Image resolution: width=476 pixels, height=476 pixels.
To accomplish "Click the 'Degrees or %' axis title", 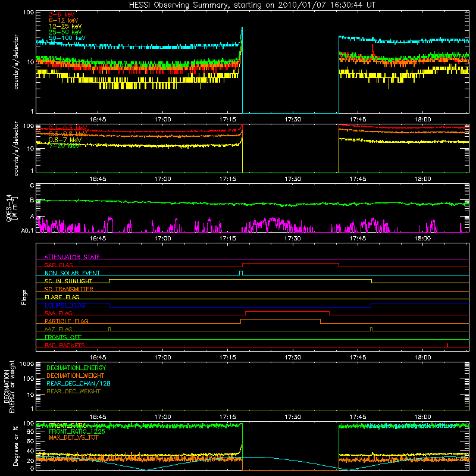I will [x=15, y=446].
